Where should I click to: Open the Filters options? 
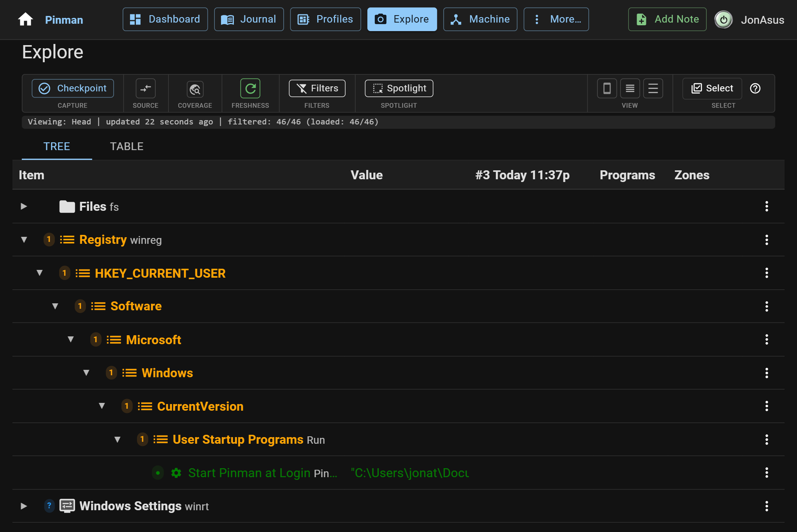(317, 88)
